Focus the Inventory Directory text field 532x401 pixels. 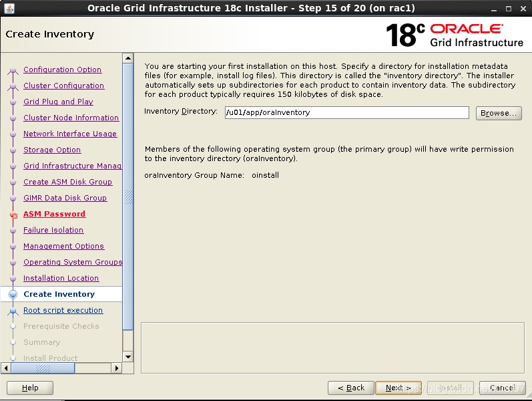click(x=346, y=113)
